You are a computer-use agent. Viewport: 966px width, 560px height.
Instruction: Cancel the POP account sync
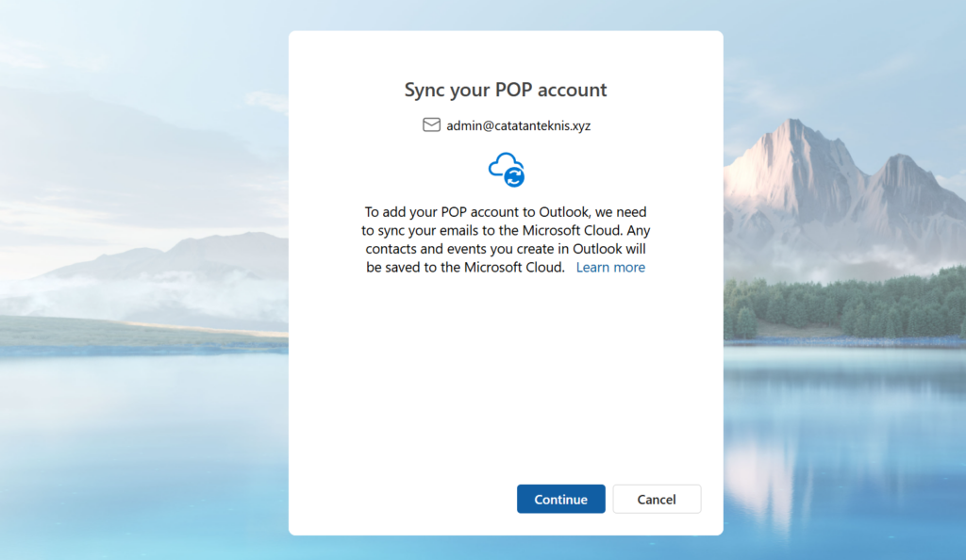657,499
